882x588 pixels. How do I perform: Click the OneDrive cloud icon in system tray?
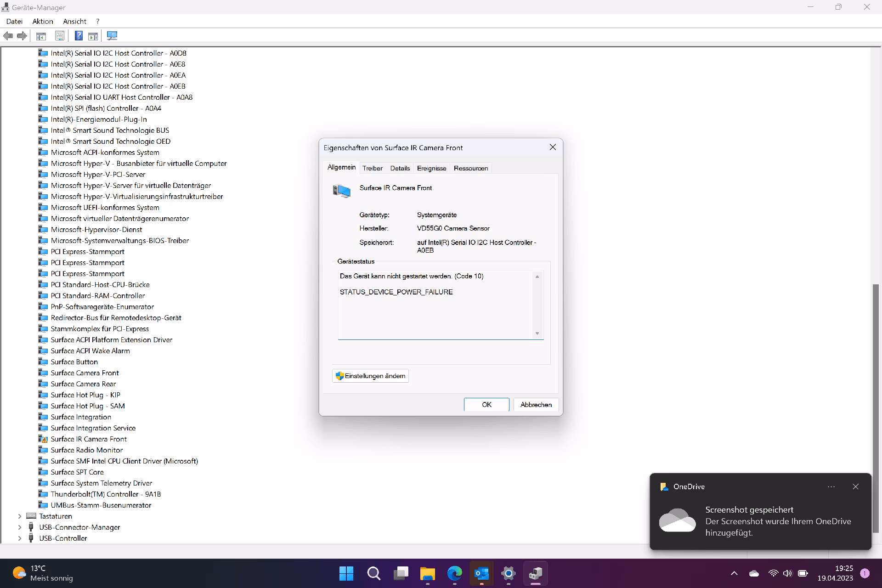click(753, 573)
